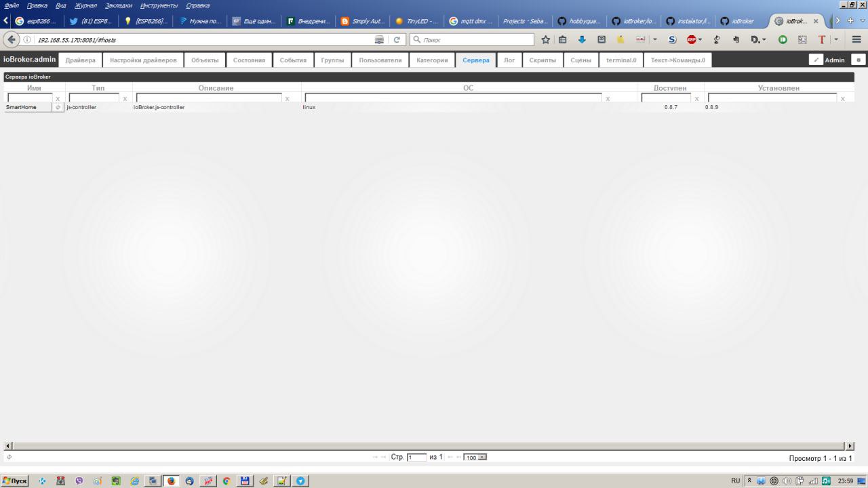Viewport: 868px width, 488px height.
Task: Clear the Доступен filter with its x
Action: [x=696, y=99]
